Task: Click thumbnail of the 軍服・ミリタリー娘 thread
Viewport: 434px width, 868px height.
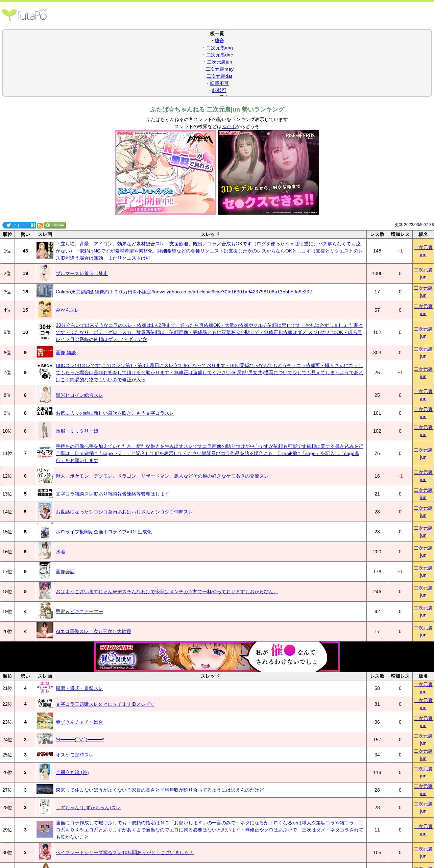Action: pyautogui.click(x=45, y=431)
